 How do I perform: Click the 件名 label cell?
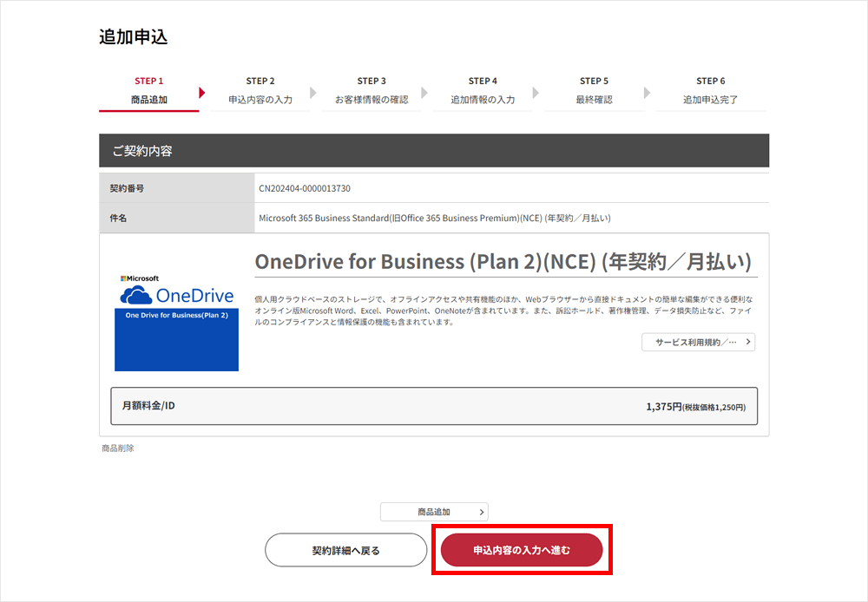(x=176, y=218)
